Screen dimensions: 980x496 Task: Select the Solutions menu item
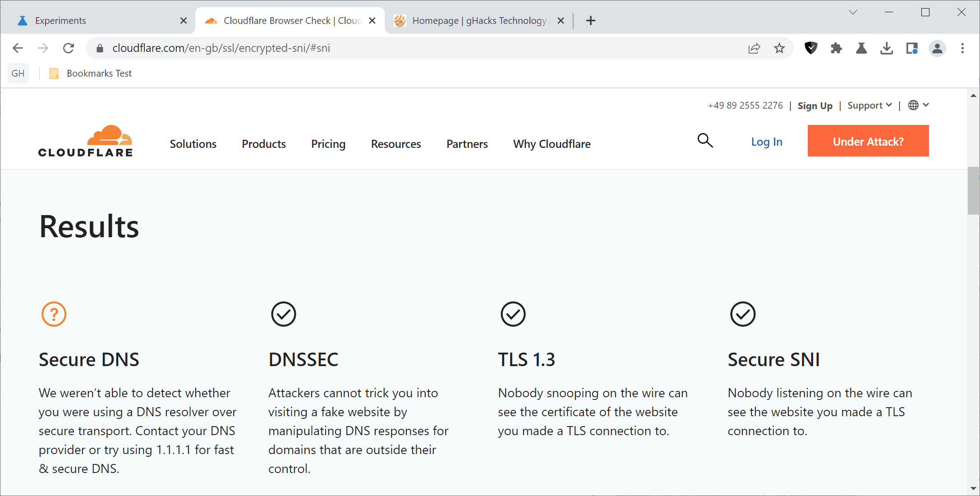click(x=192, y=143)
